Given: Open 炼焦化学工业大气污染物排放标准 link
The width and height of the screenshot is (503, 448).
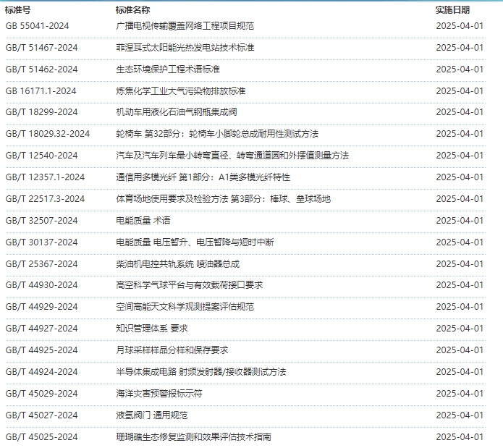Looking at the screenshot, I should click(180, 91).
